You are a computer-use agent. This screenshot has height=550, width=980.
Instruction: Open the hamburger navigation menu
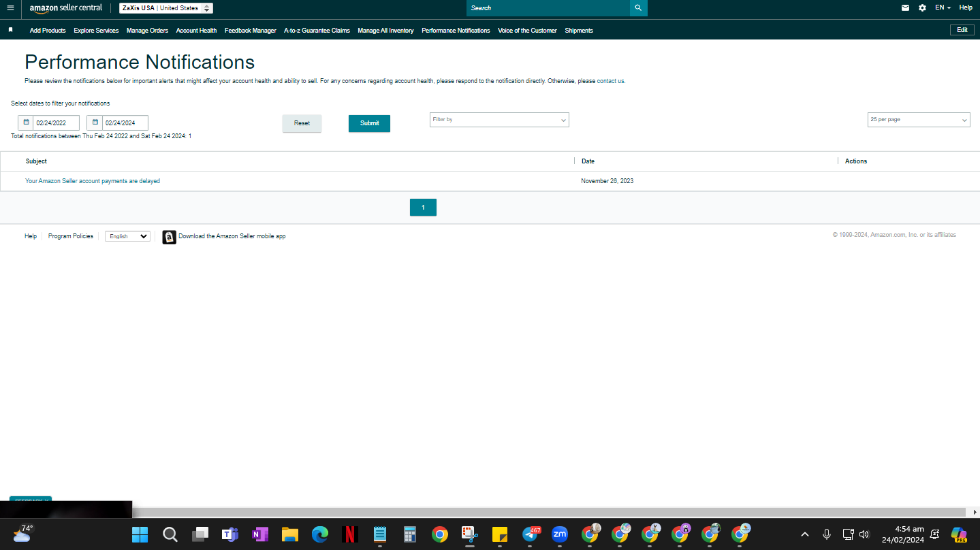[x=10, y=8]
